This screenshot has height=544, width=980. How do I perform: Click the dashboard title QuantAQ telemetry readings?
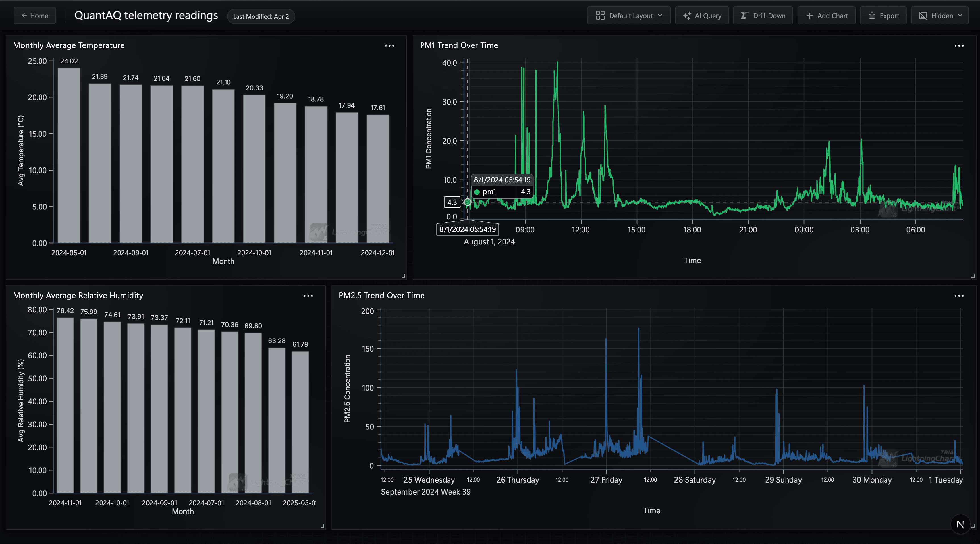click(x=146, y=15)
